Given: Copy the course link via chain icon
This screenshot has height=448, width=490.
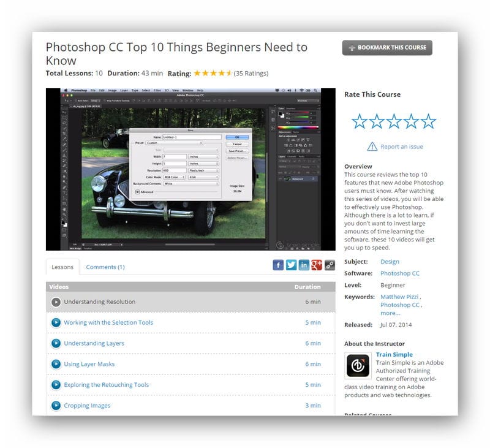Looking at the screenshot, I should 330,265.
